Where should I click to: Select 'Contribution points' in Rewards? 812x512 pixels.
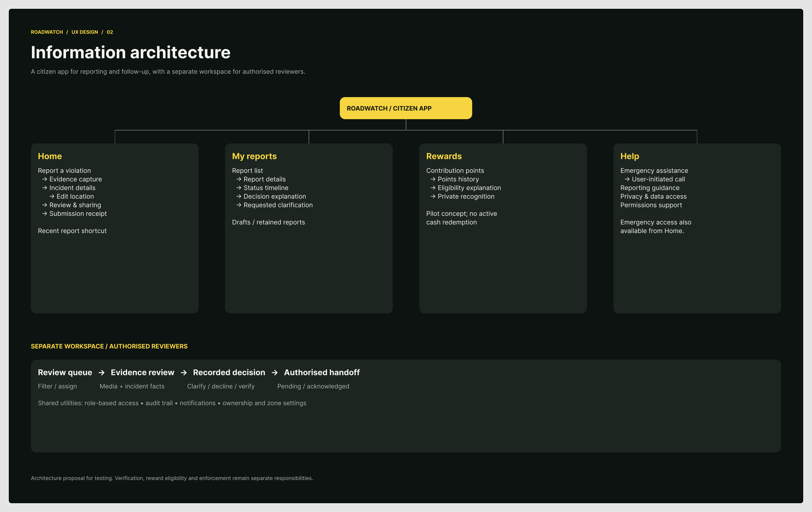tap(455, 171)
